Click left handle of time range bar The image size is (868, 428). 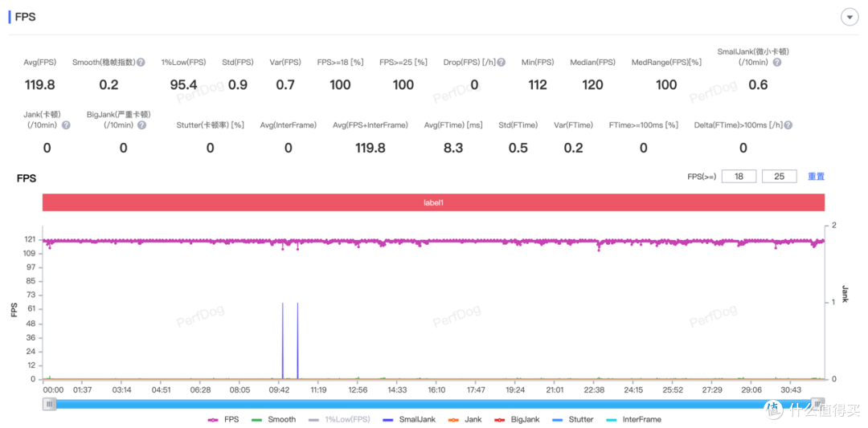pyautogui.click(x=50, y=404)
